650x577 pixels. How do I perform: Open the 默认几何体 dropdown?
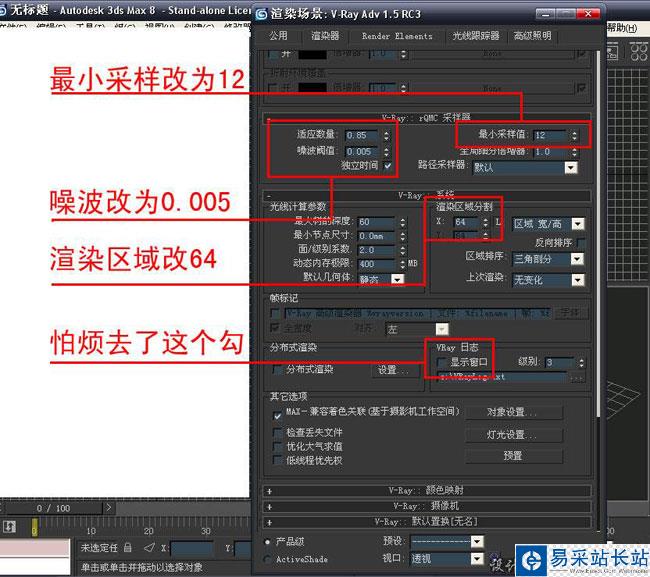[381, 279]
